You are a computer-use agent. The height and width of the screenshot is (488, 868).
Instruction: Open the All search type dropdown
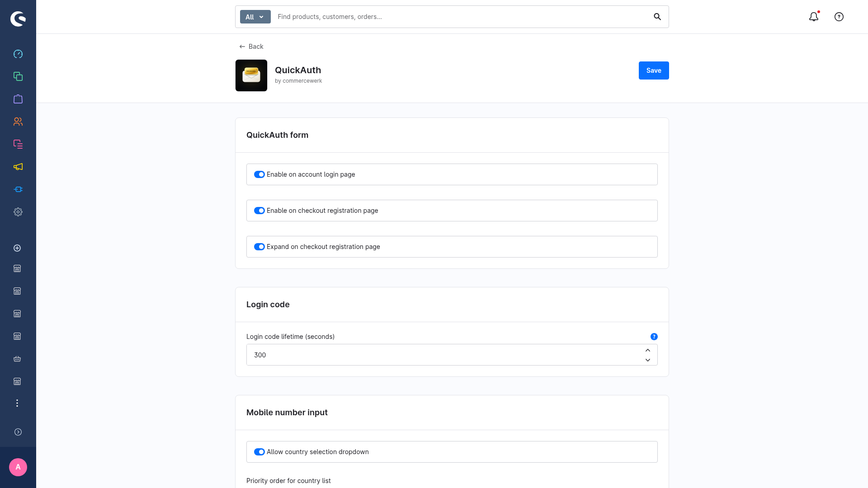point(255,17)
